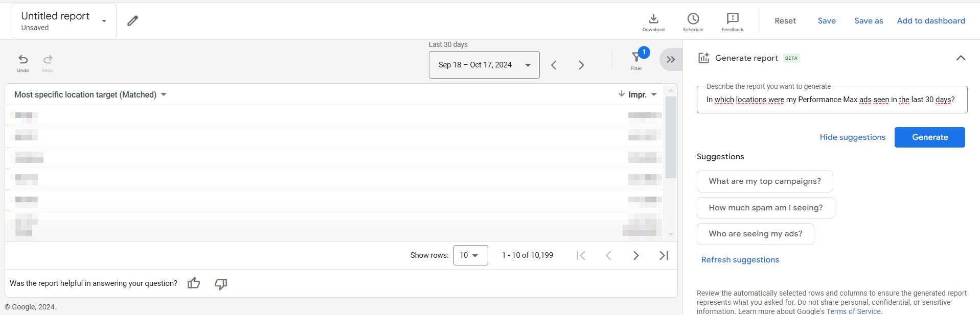Click the '1 - 10 of 10,199' text
The image size is (980, 315).
point(527,255)
